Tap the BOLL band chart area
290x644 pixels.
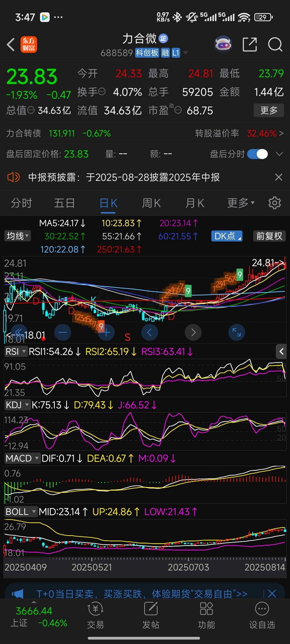pyautogui.click(x=145, y=538)
